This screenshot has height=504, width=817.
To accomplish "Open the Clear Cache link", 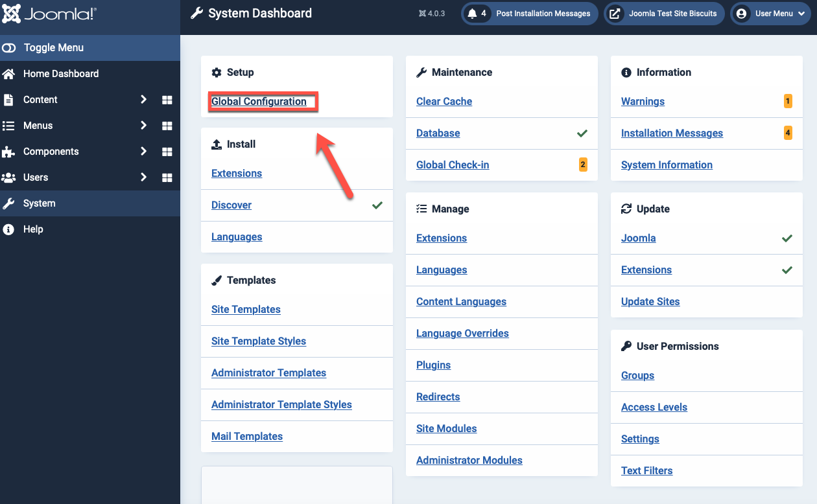I will click(444, 102).
